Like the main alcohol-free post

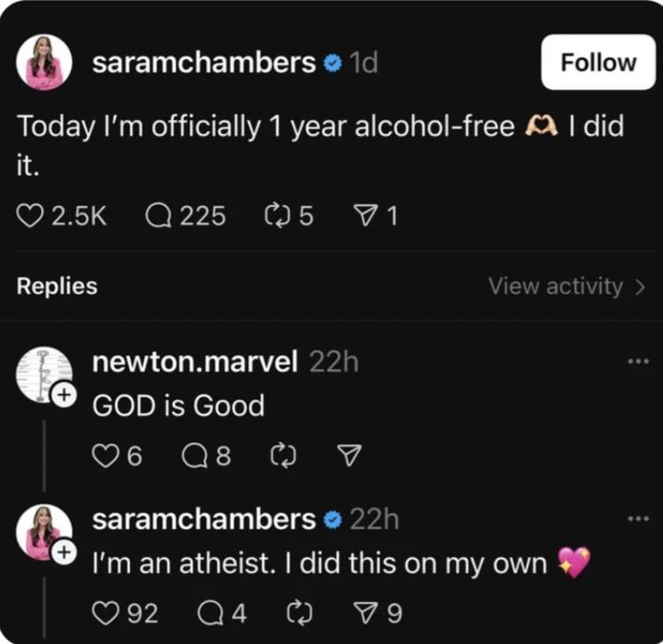tap(31, 215)
